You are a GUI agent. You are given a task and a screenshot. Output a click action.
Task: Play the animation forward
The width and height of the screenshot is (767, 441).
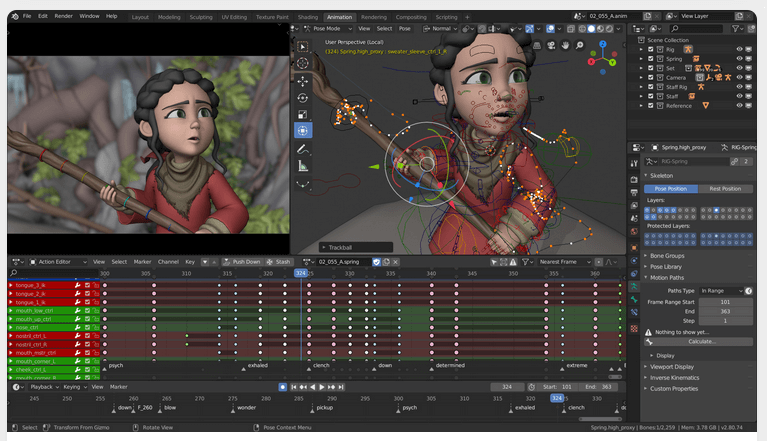(322, 387)
